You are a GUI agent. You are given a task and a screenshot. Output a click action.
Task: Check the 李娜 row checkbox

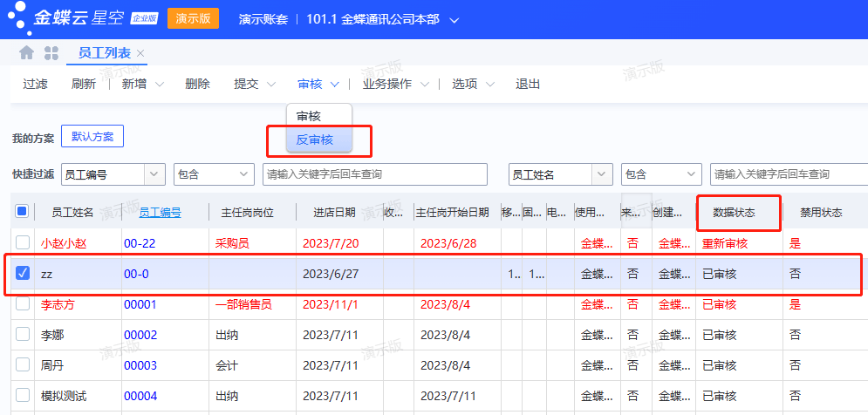click(22, 334)
